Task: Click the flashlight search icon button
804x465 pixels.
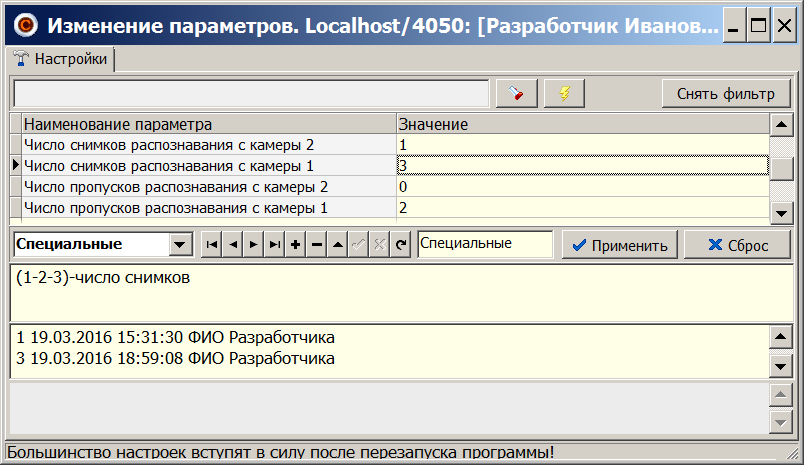Action: pos(516,94)
